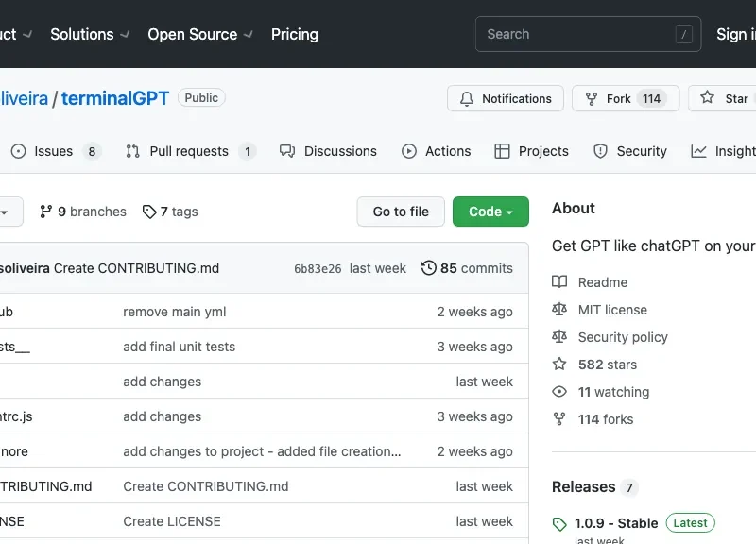Screen dimensions: 756x544
Task: Open the 'Create LICENSE' commit message
Action: click(172, 521)
